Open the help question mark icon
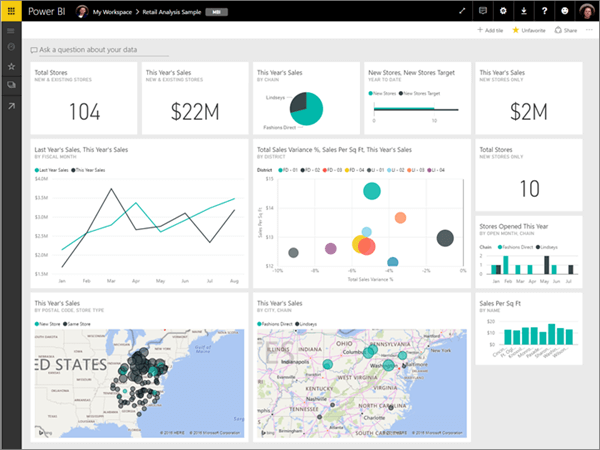600x450 pixels. (x=544, y=11)
